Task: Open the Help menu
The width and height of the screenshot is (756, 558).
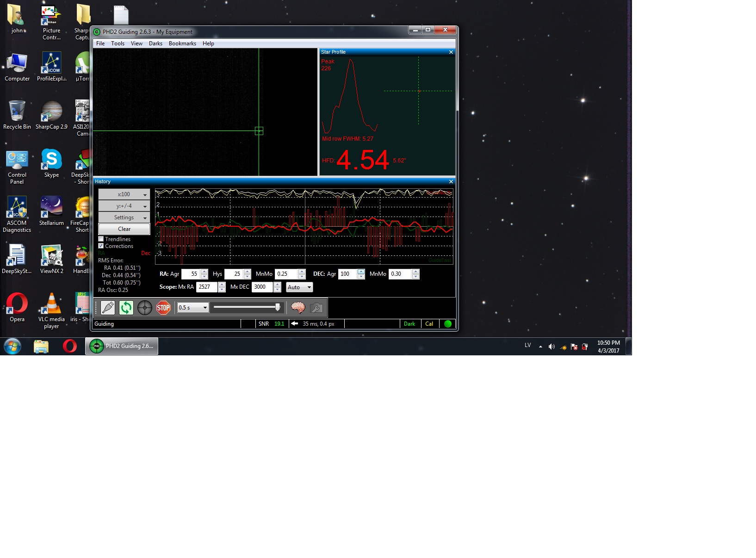Action: tap(208, 43)
